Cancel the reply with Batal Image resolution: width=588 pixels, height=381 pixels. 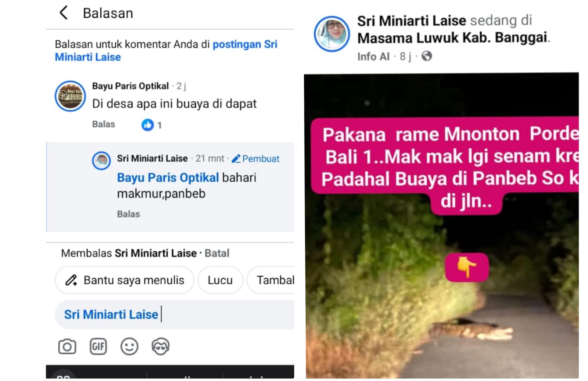pyautogui.click(x=217, y=253)
